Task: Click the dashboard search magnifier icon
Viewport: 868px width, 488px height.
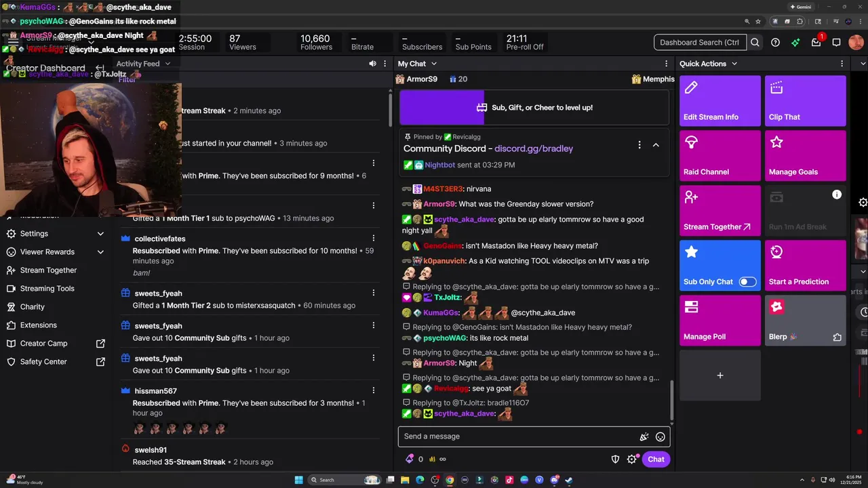Action: click(755, 42)
